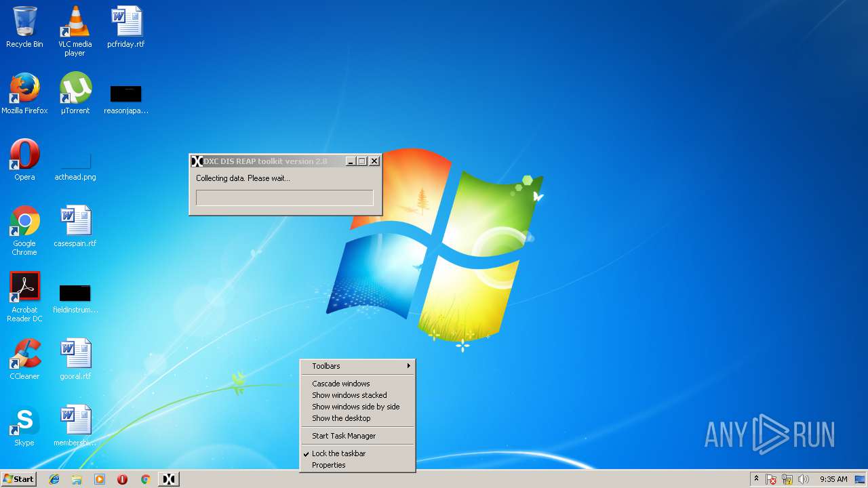Click the Show desktop button at the taskbar's end
This screenshot has width=868, height=488.
point(861,479)
